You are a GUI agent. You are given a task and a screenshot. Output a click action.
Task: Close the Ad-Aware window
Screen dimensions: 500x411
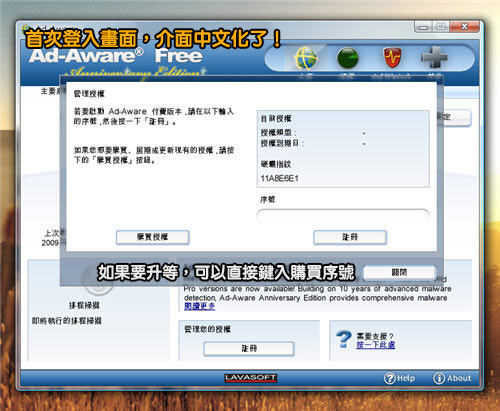(x=464, y=27)
